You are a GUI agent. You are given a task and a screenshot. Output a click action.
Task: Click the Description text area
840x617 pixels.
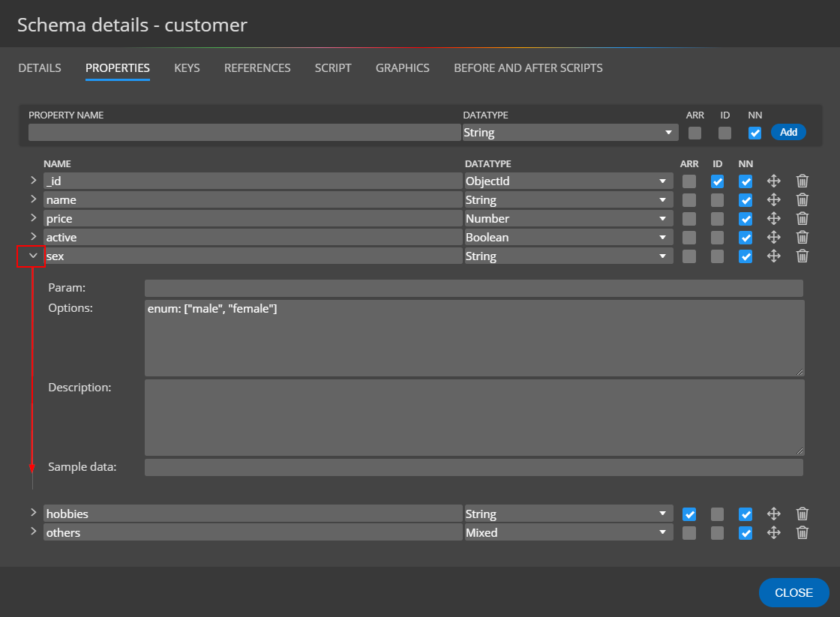tap(475, 418)
